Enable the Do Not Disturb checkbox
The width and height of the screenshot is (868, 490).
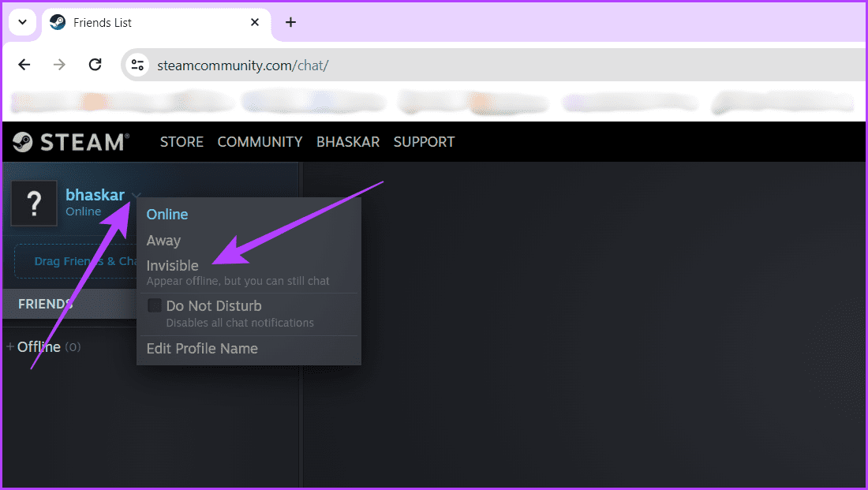pos(154,305)
